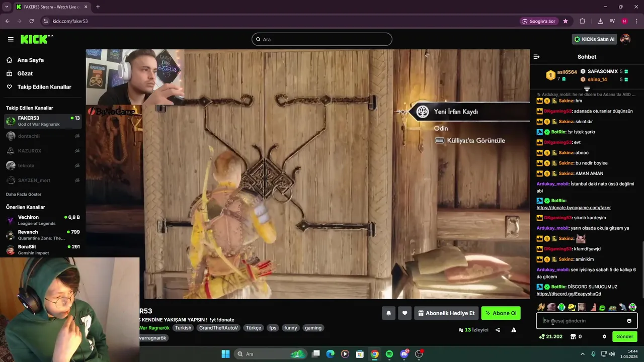
Task: Open the Windows Start menu
Action: click(225, 354)
